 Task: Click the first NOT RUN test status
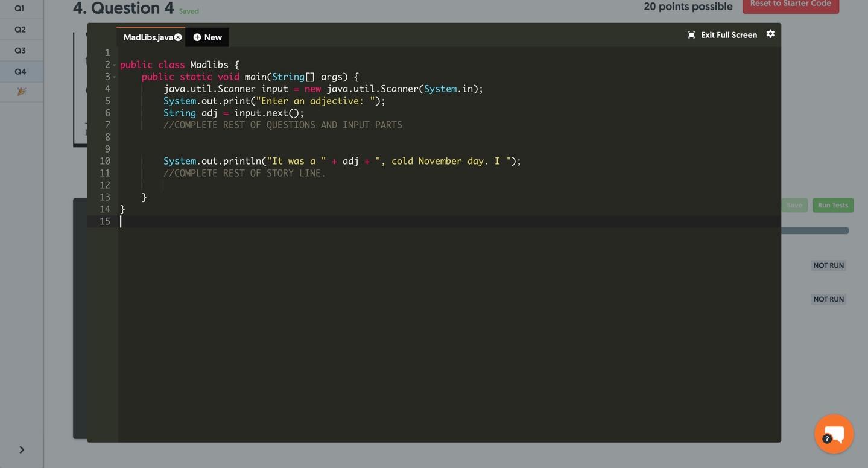click(x=828, y=265)
